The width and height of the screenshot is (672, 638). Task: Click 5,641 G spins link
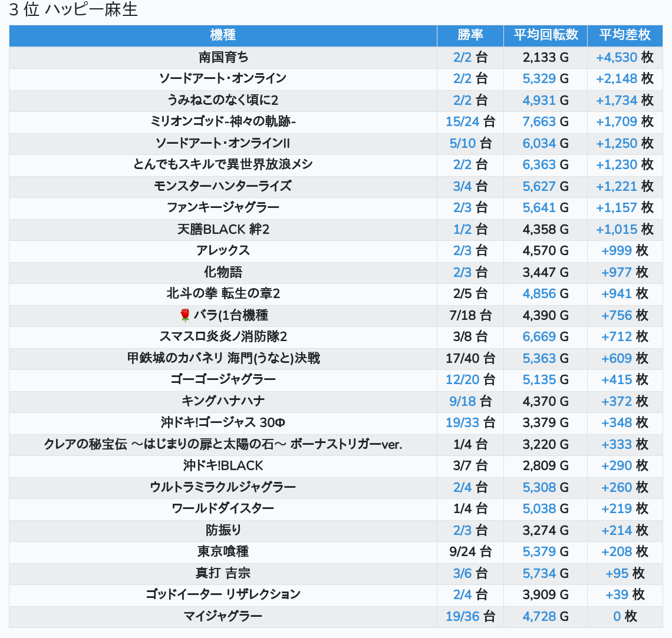(539, 208)
